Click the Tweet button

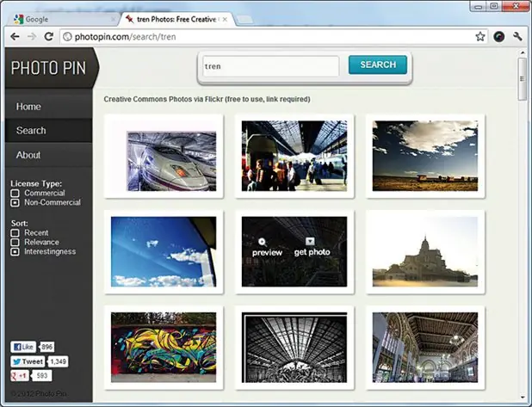[28, 361]
